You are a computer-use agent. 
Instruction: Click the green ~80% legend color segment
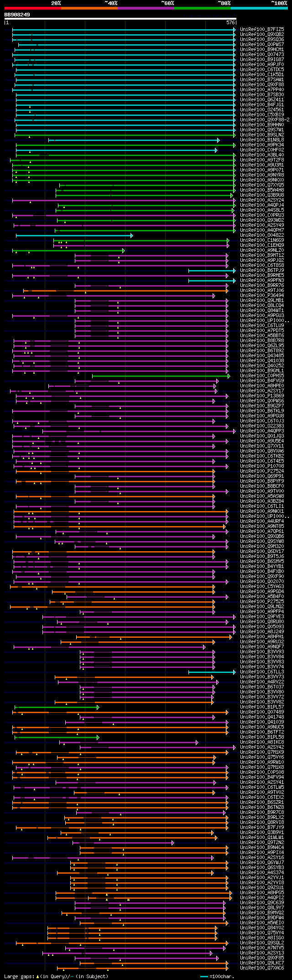202,8
